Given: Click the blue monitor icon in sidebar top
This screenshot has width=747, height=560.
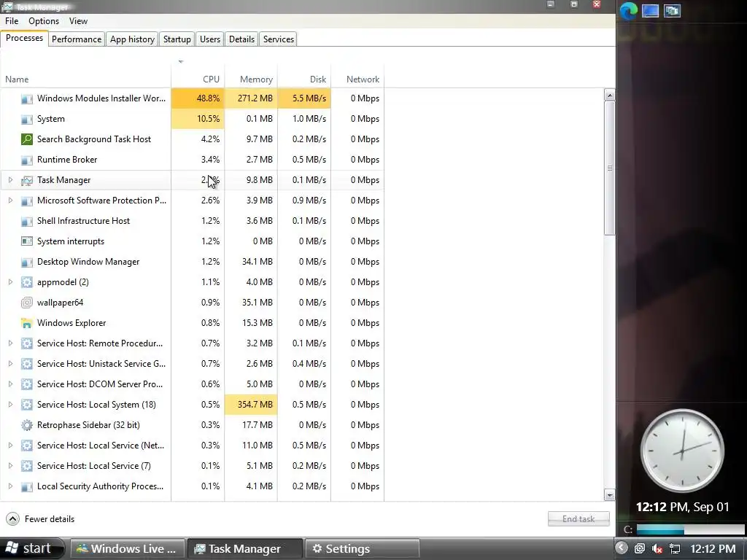Looking at the screenshot, I should point(650,10).
